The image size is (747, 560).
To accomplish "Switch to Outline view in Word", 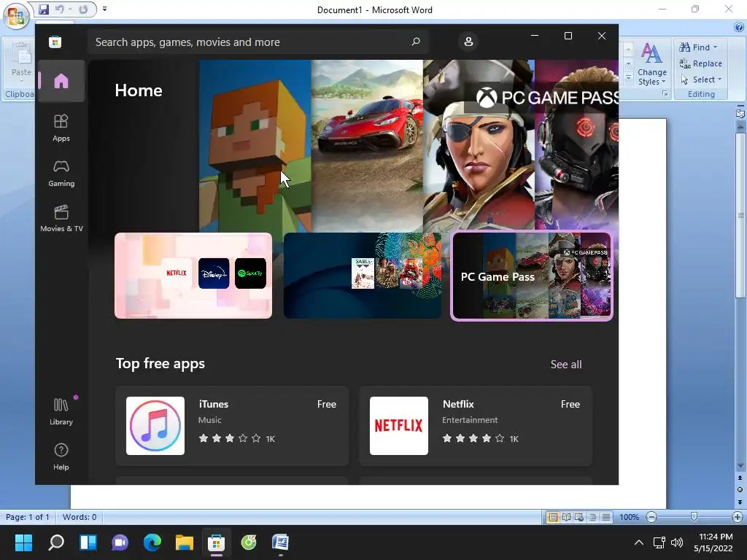I will click(x=592, y=517).
